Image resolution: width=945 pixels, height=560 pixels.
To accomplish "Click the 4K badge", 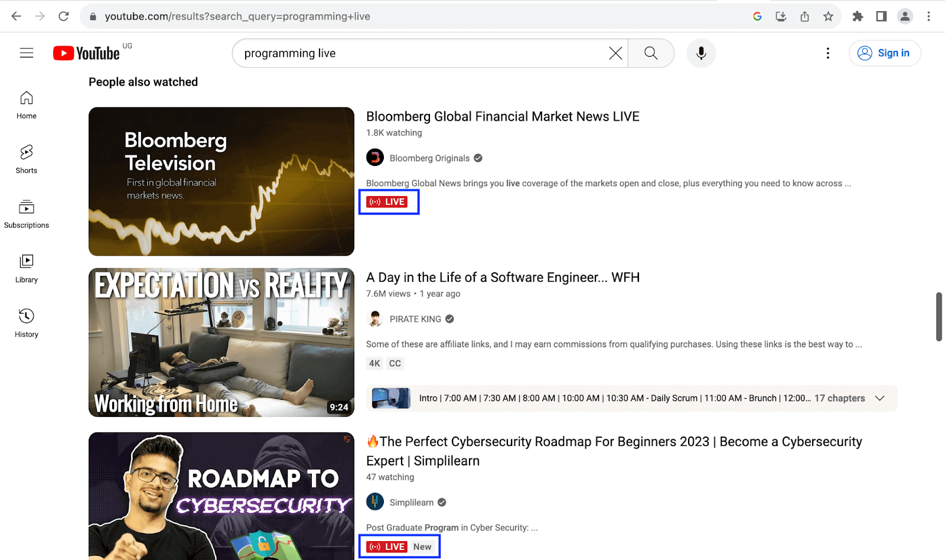I will (374, 363).
